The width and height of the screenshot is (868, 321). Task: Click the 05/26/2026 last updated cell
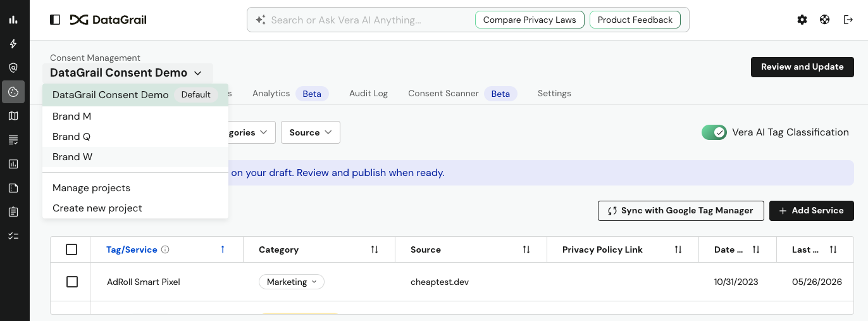(x=817, y=282)
